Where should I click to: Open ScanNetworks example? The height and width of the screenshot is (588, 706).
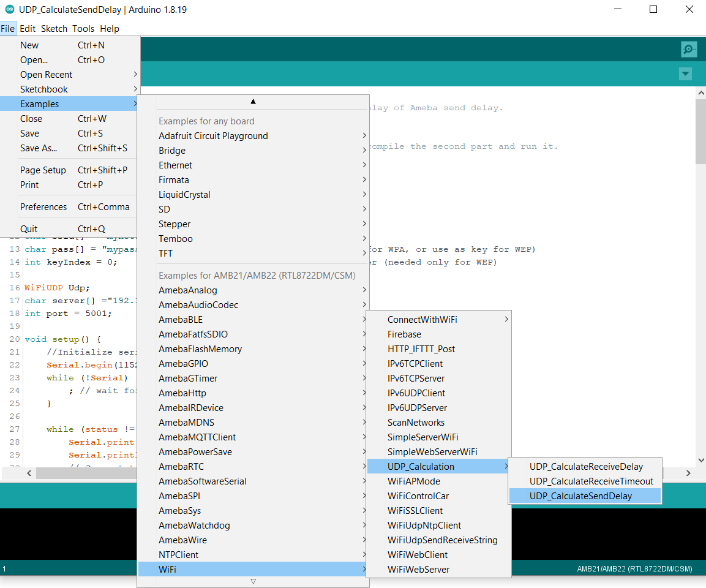point(439,423)
